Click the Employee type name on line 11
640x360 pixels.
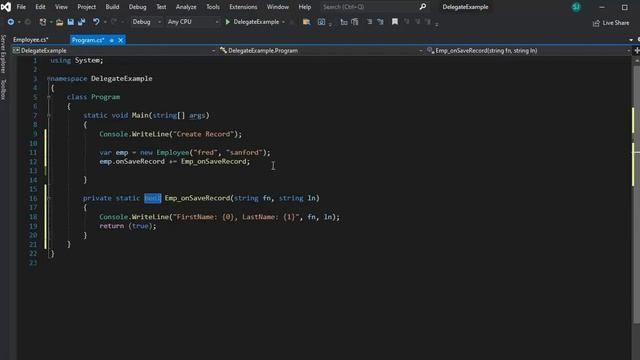click(x=173, y=152)
